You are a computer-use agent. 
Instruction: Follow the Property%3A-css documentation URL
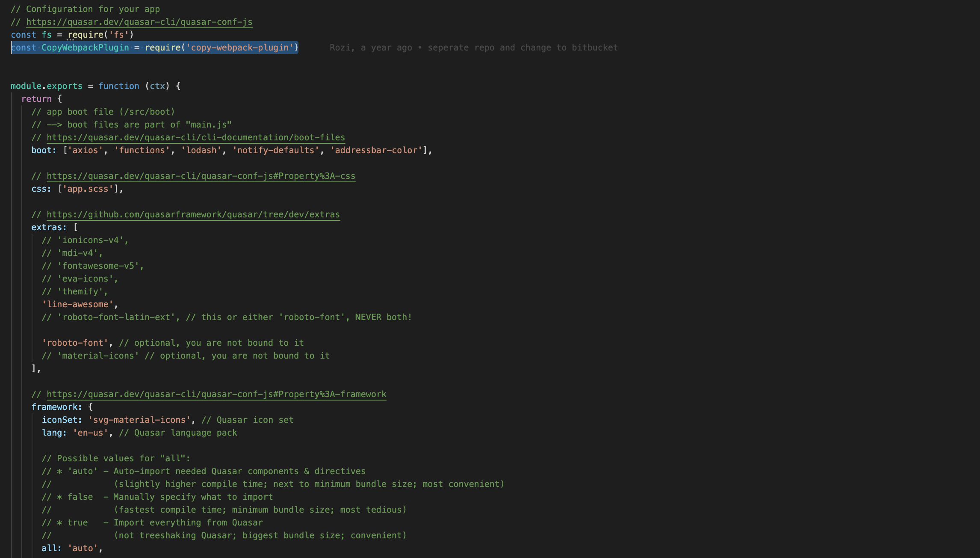coord(201,176)
